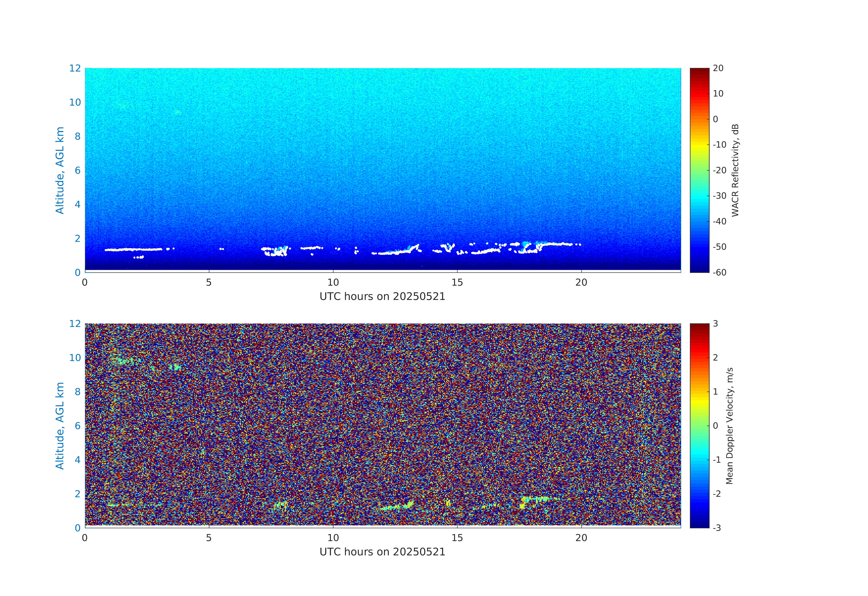Viewport: 868px width, 596px height.
Task: Click the WACR Reflectivity colorbar
Action: (x=699, y=170)
